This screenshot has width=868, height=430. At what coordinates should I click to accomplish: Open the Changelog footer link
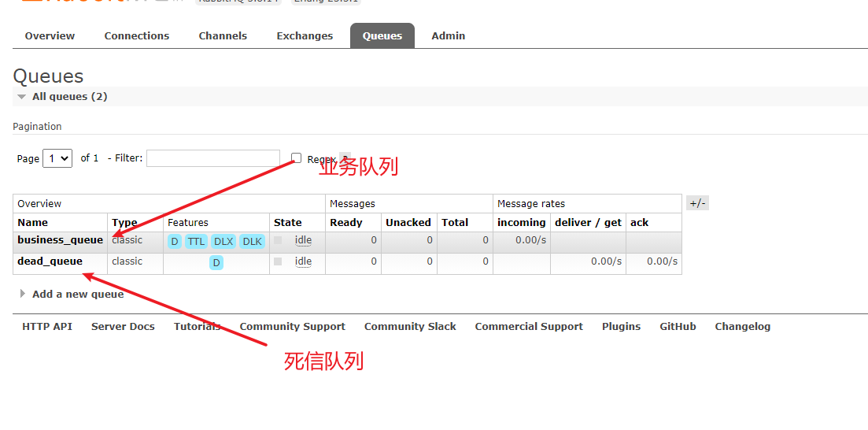pos(742,326)
